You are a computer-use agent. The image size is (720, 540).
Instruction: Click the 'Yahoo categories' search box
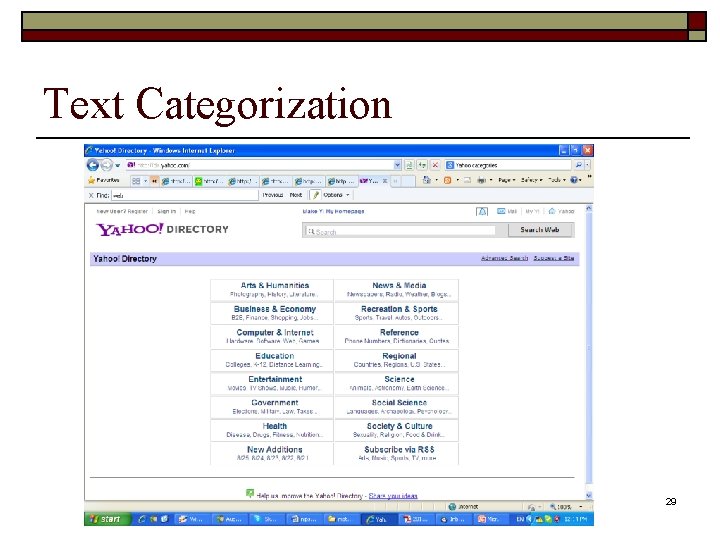(x=508, y=165)
